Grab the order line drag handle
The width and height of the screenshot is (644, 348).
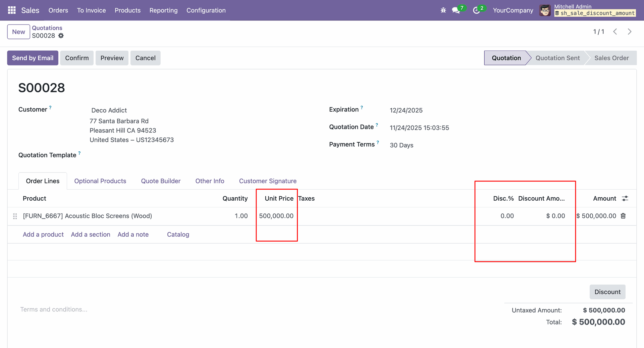[15, 216]
